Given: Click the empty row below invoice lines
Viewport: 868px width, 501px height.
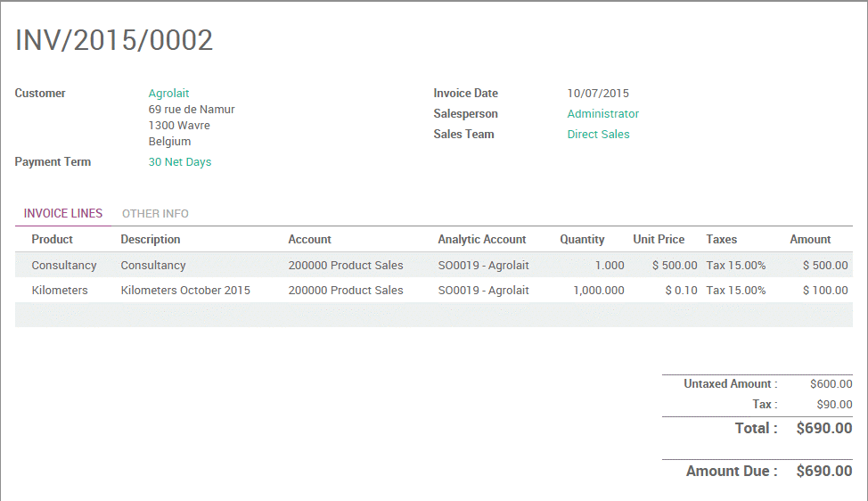Looking at the screenshot, I should (x=433, y=315).
